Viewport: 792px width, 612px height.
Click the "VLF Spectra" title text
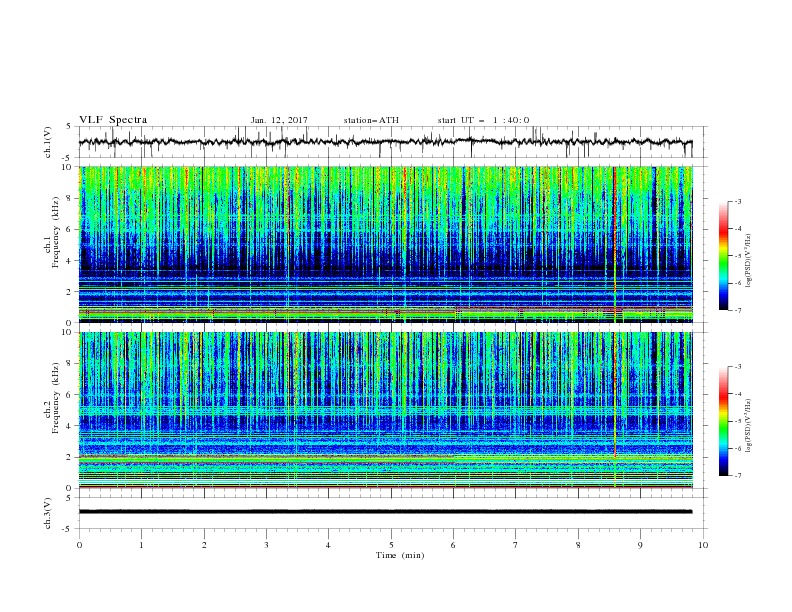tap(113, 120)
